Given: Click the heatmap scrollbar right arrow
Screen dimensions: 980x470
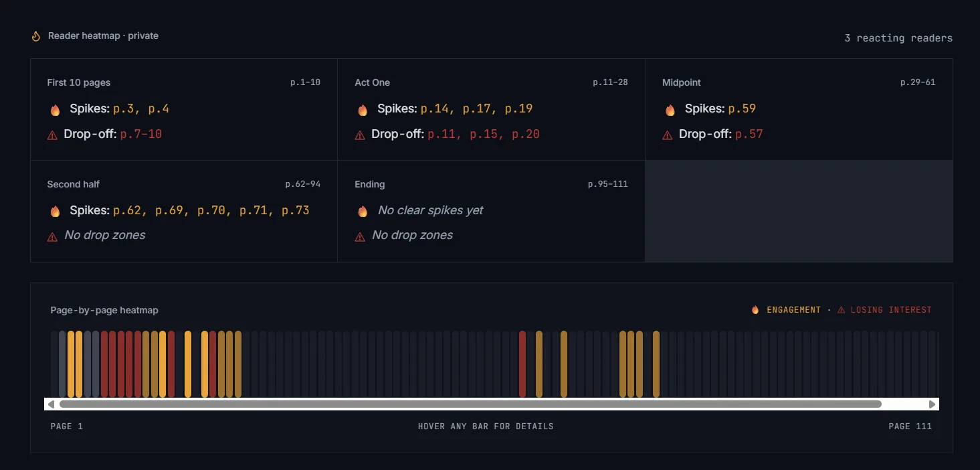Looking at the screenshot, I should click(x=933, y=404).
